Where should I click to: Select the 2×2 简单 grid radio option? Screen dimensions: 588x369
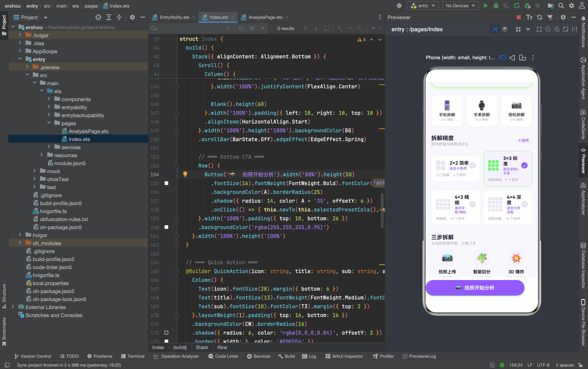(472, 166)
